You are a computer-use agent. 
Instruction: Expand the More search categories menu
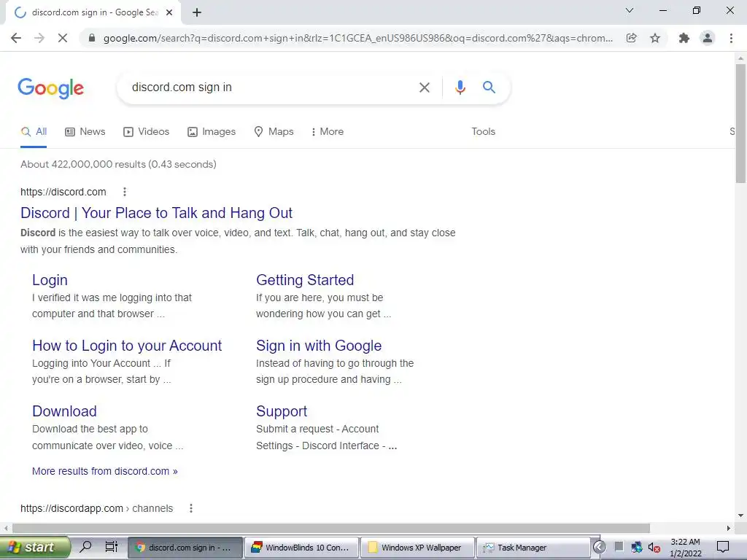327,132
